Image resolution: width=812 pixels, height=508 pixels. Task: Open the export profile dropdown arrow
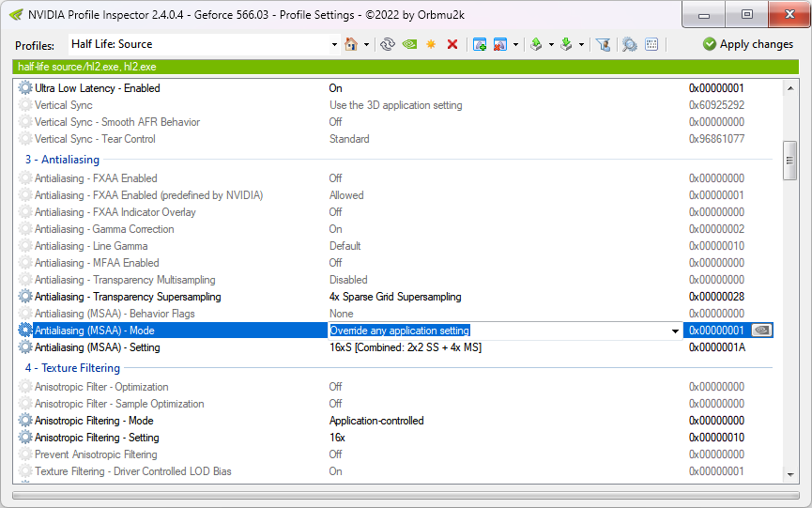pyautogui.click(x=551, y=44)
